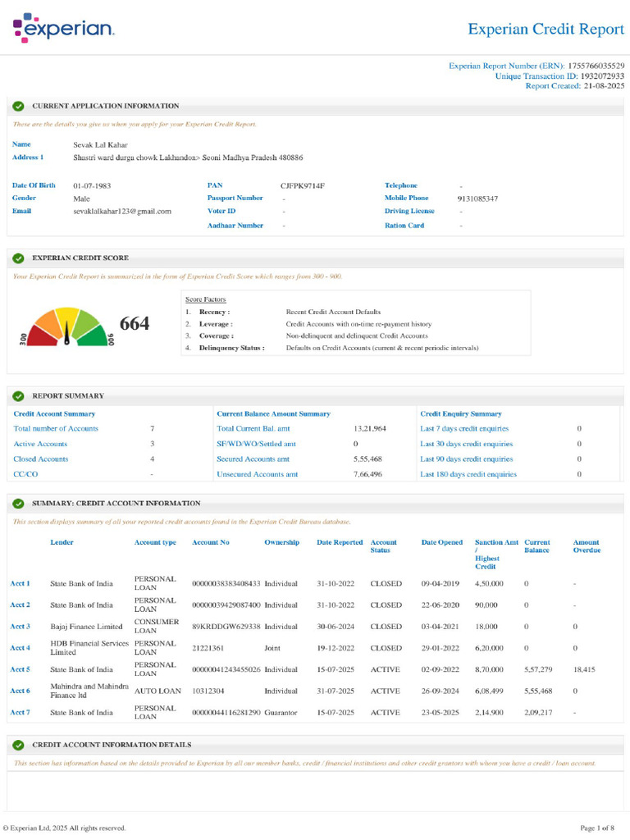This screenshot has height=840, width=630.
Task: Click Total number of Accounts label
Action: click(x=56, y=428)
